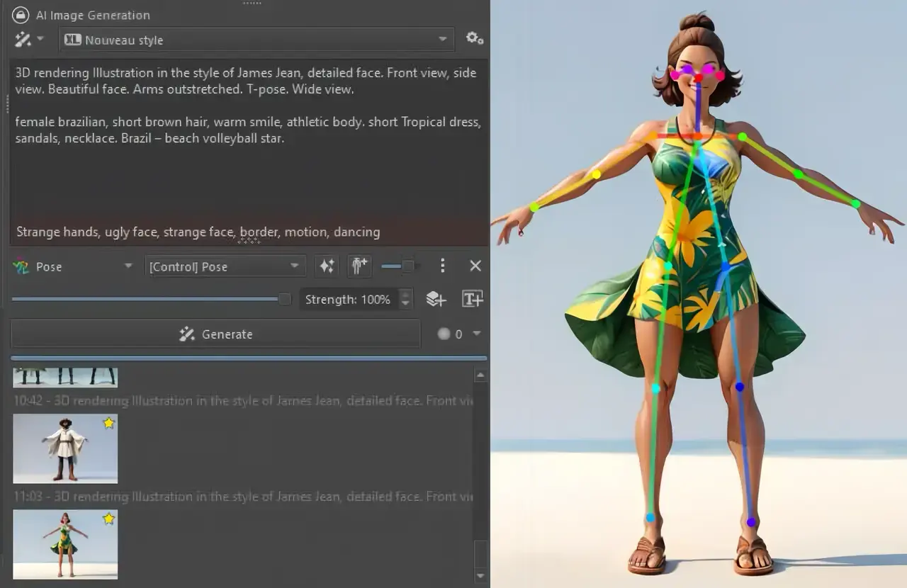Click the magic wand workspace icon
The width and height of the screenshot is (907, 588).
pyautogui.click(x=24, y=39)
